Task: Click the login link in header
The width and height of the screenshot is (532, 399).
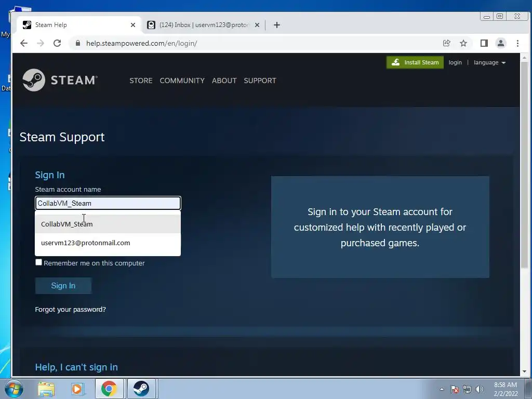Action: click(455, 62)
